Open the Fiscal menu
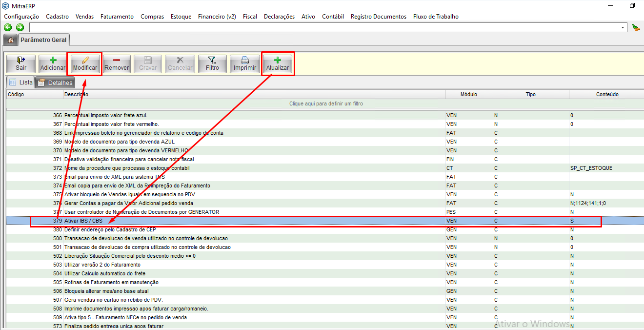Screen dimensions: 644x330 pos(250,17)
